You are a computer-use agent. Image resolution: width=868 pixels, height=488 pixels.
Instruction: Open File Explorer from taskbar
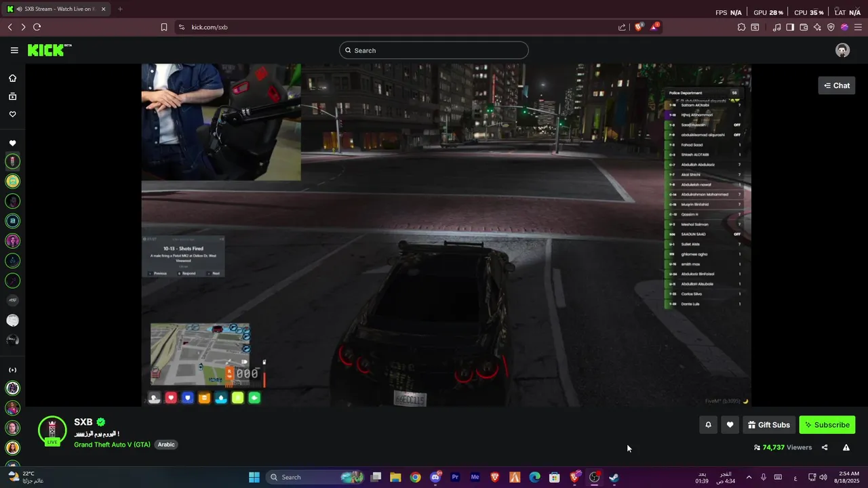395,477
